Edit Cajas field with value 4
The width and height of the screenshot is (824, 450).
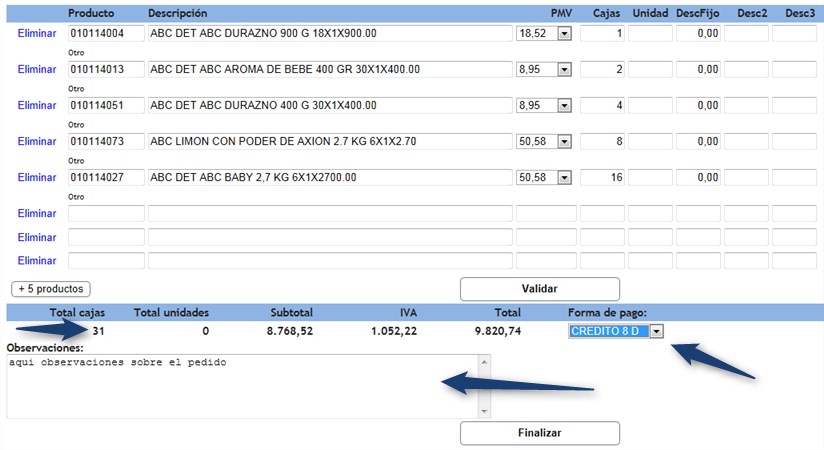pyautogui.click(x=602, y=105)
